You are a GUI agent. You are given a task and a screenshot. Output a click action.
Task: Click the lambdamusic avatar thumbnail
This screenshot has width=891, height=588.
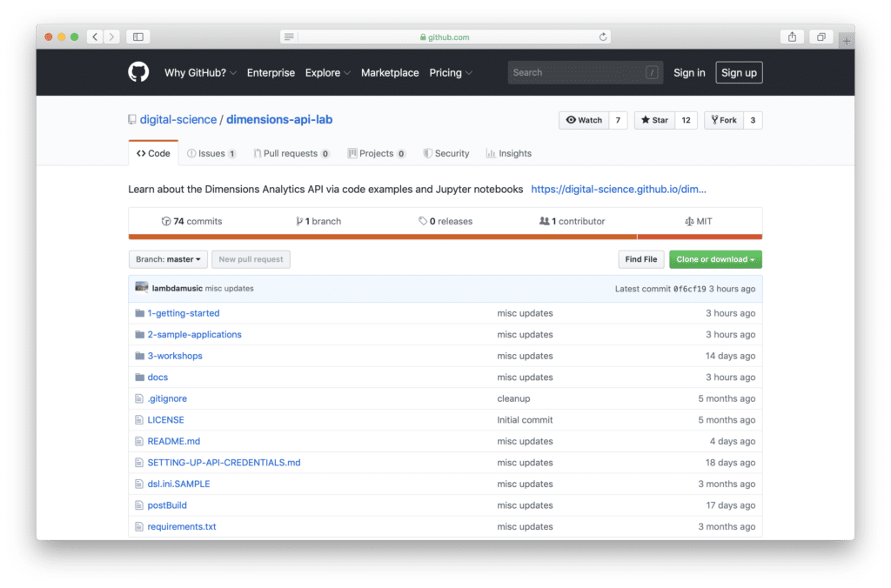click(x=141, y=288)
